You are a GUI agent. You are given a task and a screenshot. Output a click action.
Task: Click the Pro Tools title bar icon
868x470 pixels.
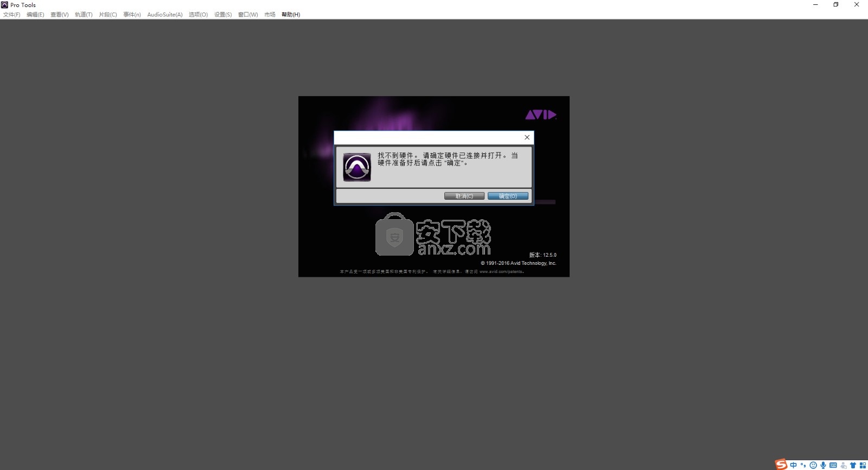tap(4, 4)
